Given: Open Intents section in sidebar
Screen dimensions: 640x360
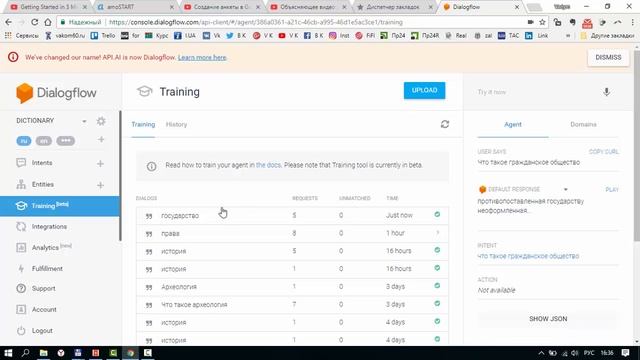Looking at the screenshot, I should (x=42, y=163).
